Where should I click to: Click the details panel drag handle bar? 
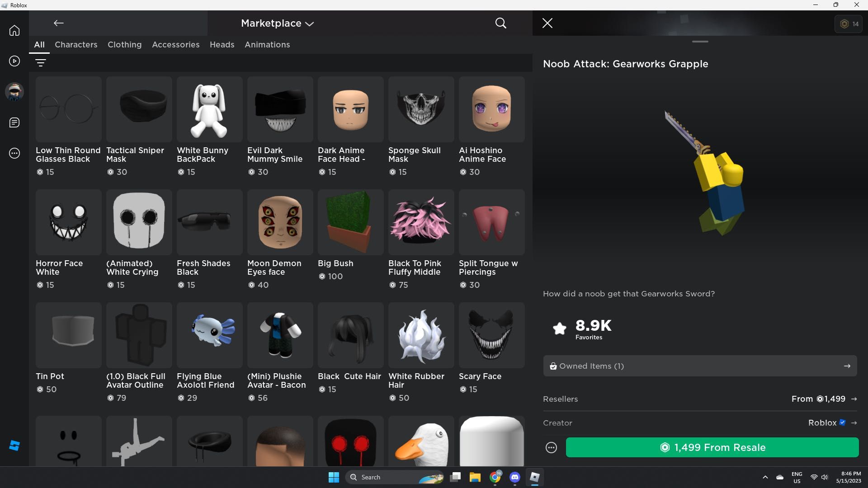pos(700,42)
